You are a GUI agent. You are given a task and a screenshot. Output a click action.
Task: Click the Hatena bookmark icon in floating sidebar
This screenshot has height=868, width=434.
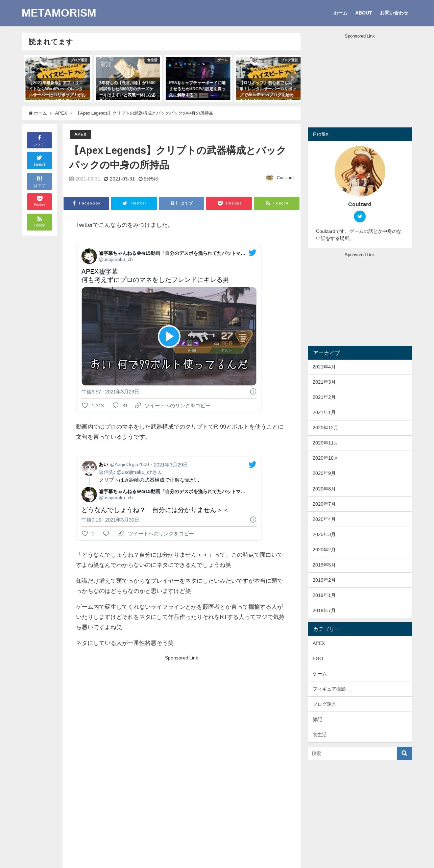pos(39,181)
